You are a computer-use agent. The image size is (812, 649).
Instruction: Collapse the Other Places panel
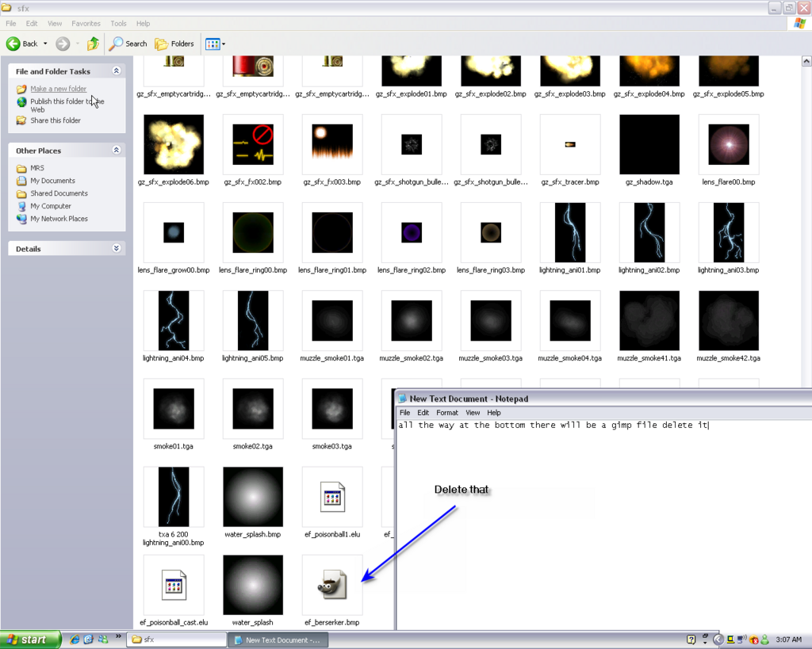coord(117,151)
